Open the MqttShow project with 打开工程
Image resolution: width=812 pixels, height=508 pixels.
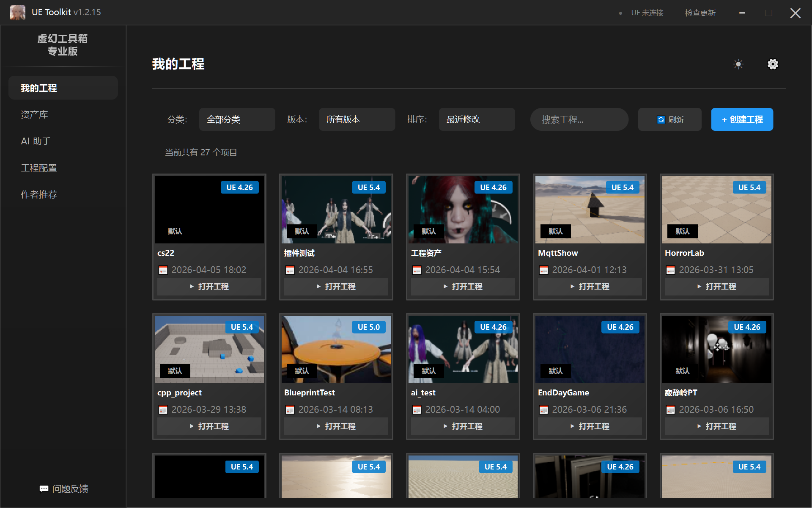click(x=590, y=287)
